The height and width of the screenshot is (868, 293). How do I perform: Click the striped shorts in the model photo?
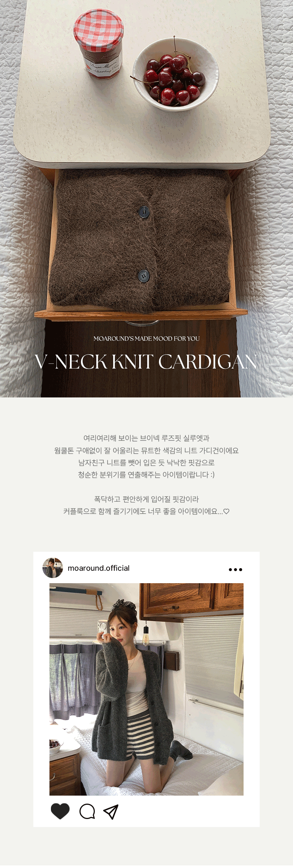[140, 735]
